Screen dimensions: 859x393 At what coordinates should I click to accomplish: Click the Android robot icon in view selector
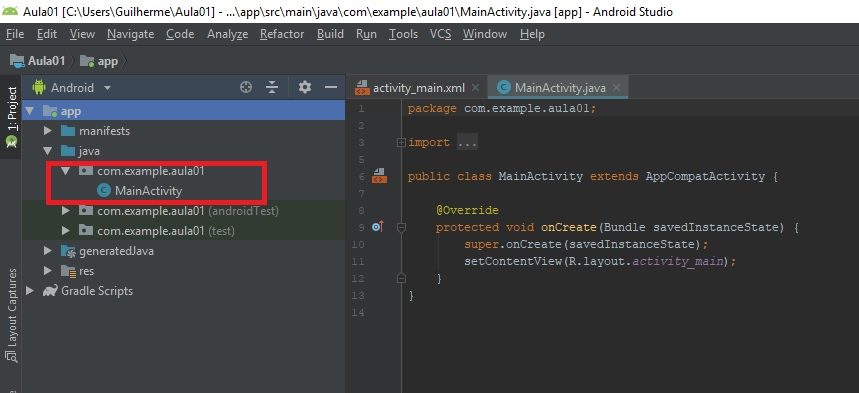click(x=38, y=87)
